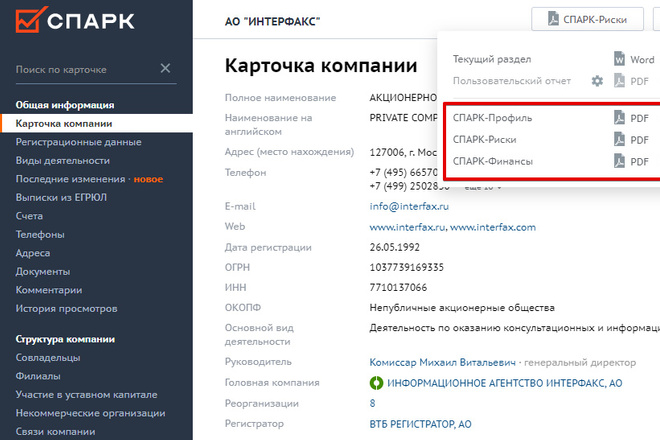Open the ВТБ РЕГИСТРАТОР, АО link
Image resolution: width=660 pixels, height=440 pixels.
420,424
